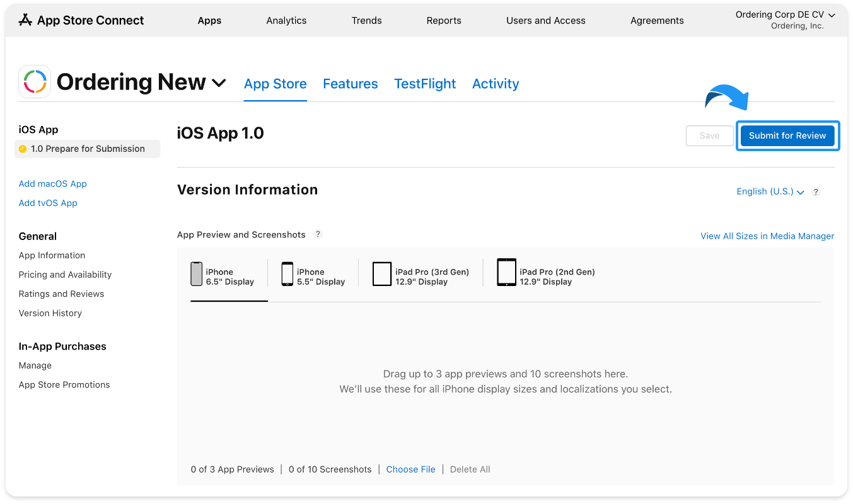Click the Add tvOS App link
The height and width of the screenshot is (504, 853).
(48, 203)
